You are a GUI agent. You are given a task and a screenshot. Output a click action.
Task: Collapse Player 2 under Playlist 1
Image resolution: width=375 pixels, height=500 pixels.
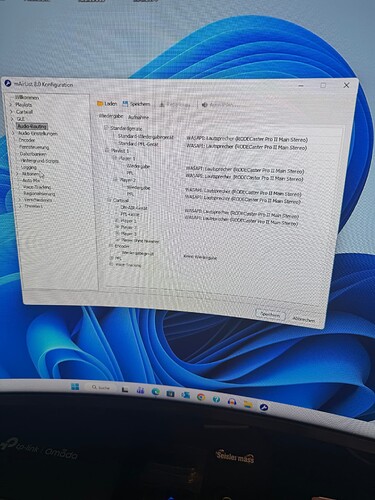[x=116, y=179]
